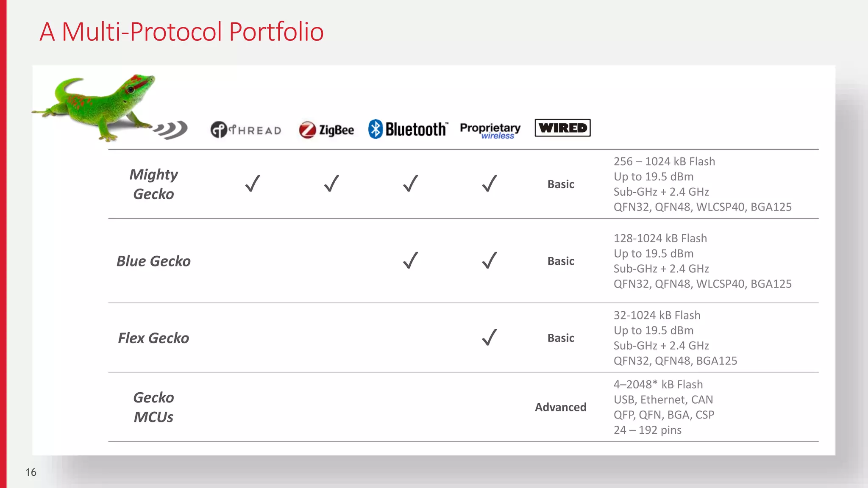Select the 'Mighty Gecko' row label
Viewport: 868px width, 488px height.
[153, 184]
